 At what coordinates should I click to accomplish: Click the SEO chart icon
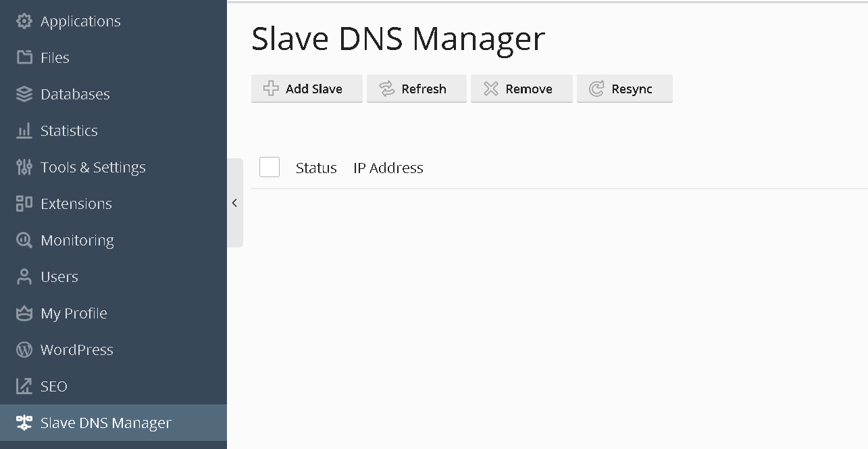click(24, 386)
